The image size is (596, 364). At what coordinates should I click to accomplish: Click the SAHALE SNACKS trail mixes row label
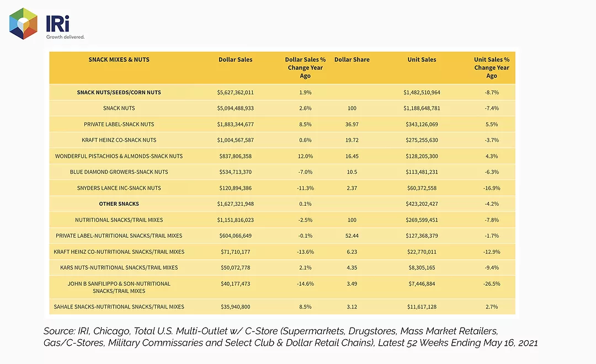pos(119,307)
